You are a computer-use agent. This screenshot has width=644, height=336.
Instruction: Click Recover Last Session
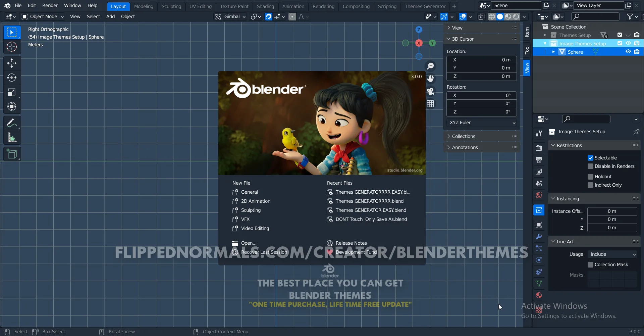[264, 252]
